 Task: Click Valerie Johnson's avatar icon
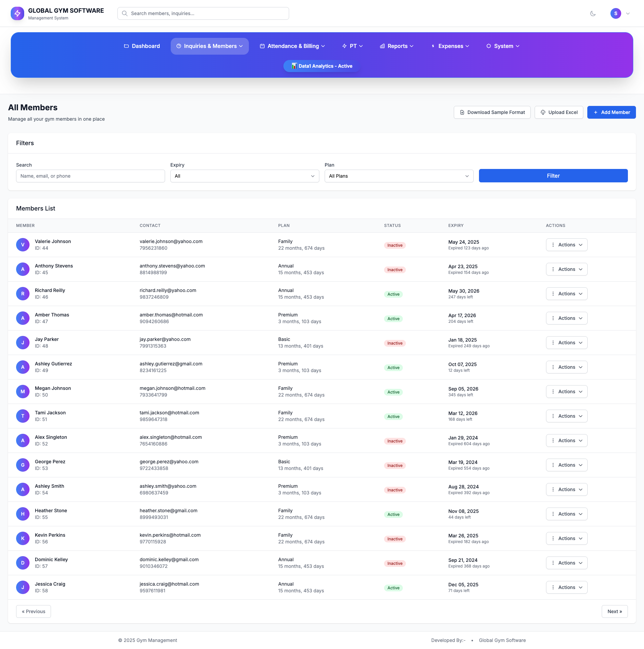click(22, 245)
